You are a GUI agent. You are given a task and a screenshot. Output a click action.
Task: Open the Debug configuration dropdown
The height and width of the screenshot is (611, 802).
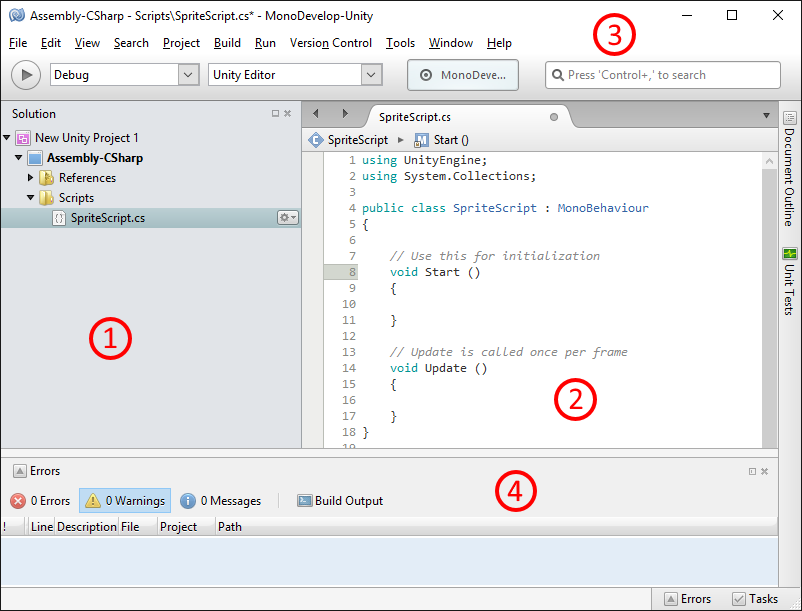point(124,75)
